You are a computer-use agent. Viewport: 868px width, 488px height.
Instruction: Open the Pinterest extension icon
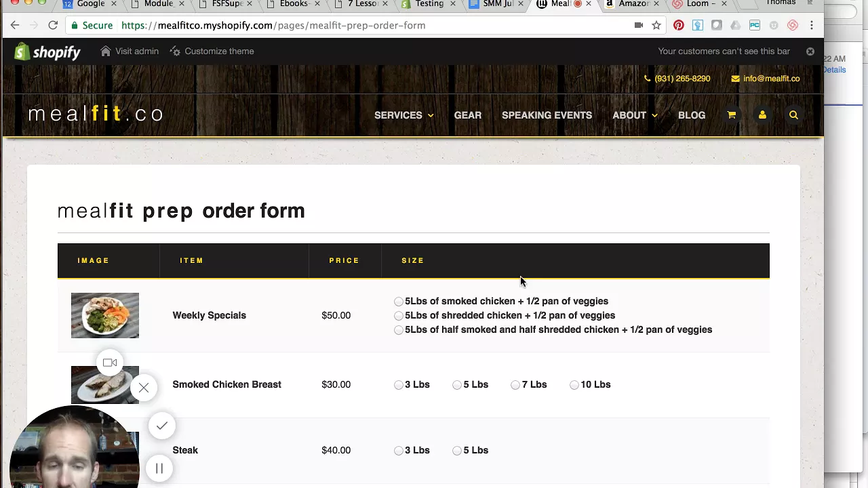click(679, 25)
